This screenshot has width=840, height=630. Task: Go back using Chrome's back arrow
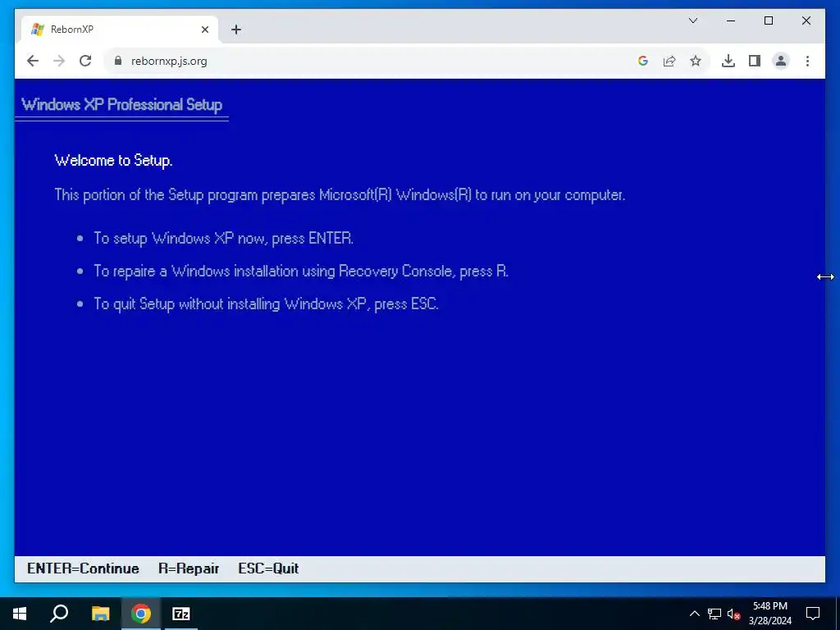tap(33, 61)
